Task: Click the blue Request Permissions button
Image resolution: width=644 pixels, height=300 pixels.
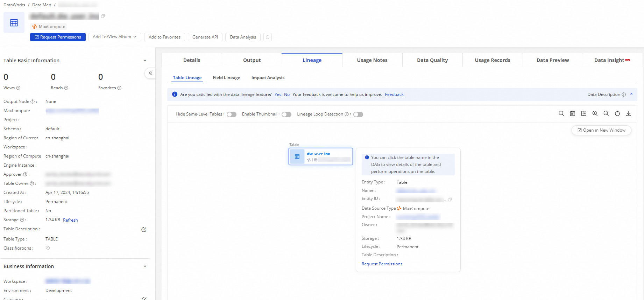Action: [x=58, y=37]
